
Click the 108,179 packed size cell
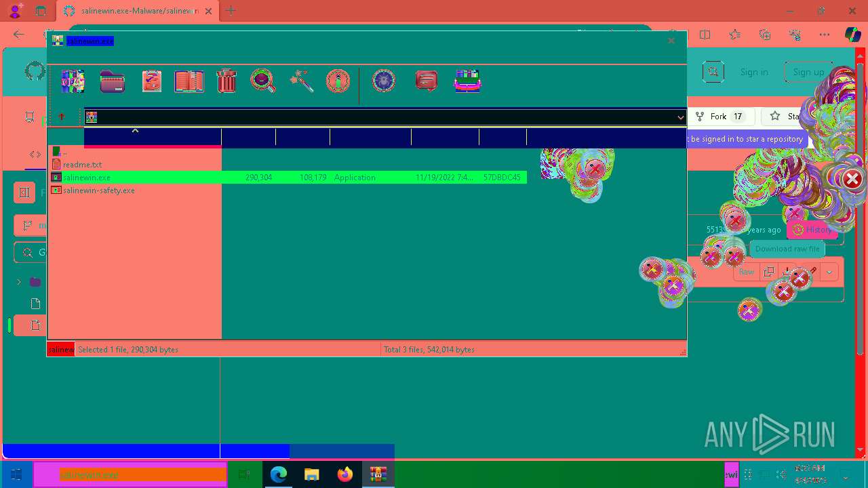point(313,178)
